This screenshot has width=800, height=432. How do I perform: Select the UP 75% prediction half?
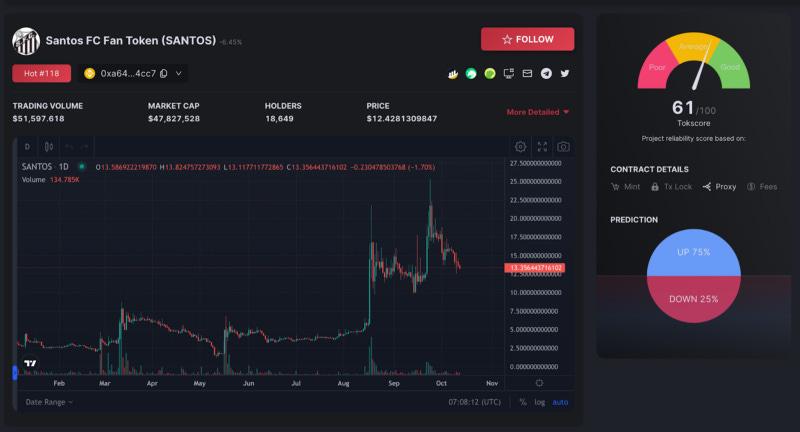pyautogui.click(x=693, y=252)
